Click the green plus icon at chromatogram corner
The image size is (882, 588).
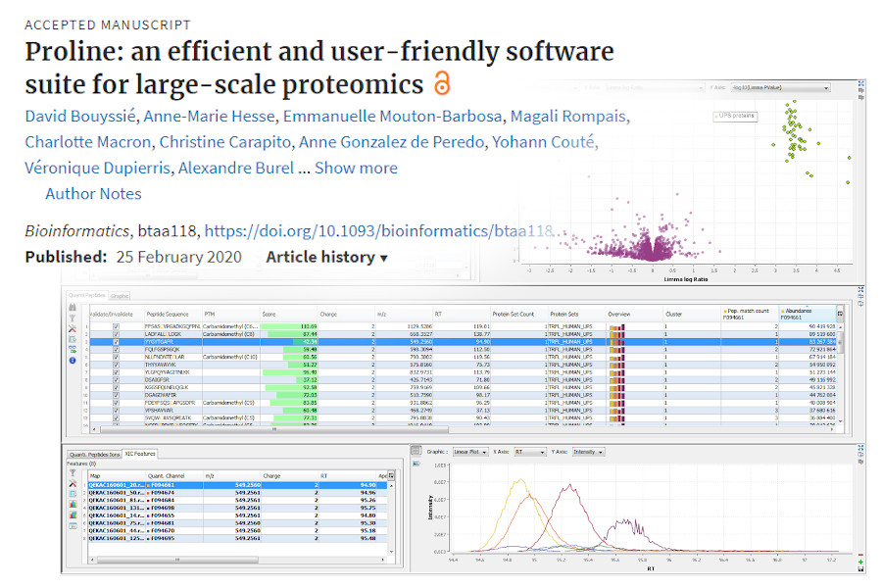pos(861,562)
